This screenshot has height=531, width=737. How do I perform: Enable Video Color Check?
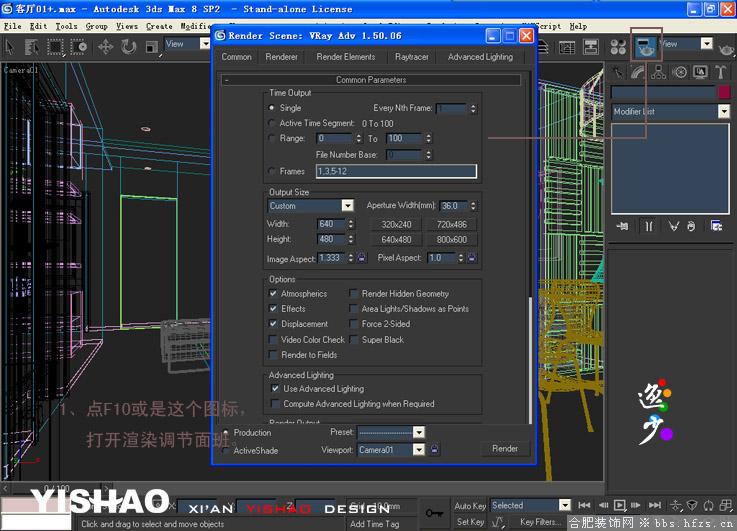point(273,339)
